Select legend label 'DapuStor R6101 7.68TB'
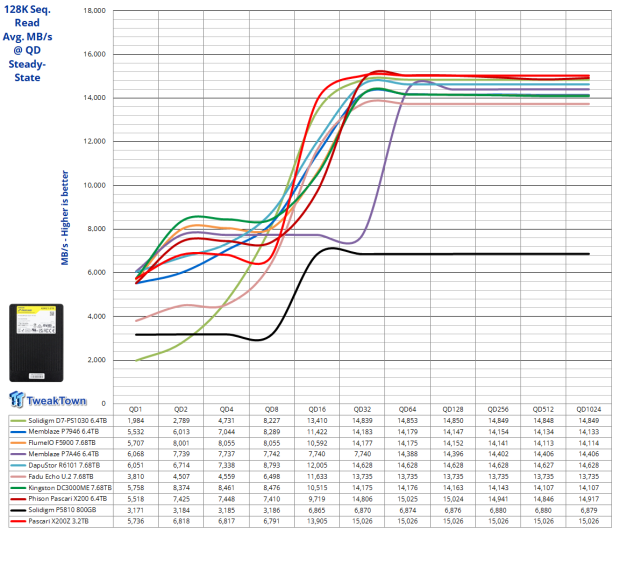Viewport: 620px width, 568px height. [64, 466]
